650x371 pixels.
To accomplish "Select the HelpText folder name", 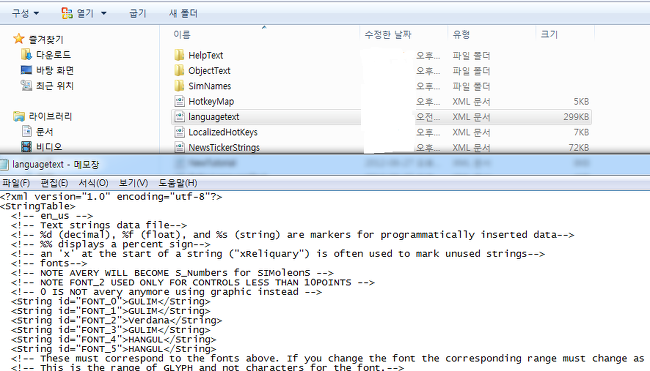I will 206,55.
